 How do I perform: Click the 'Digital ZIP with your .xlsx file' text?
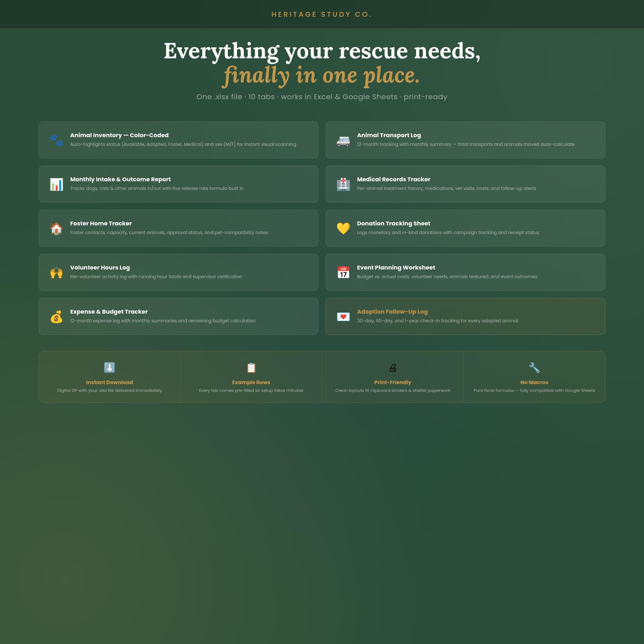(x=109, y=390)
